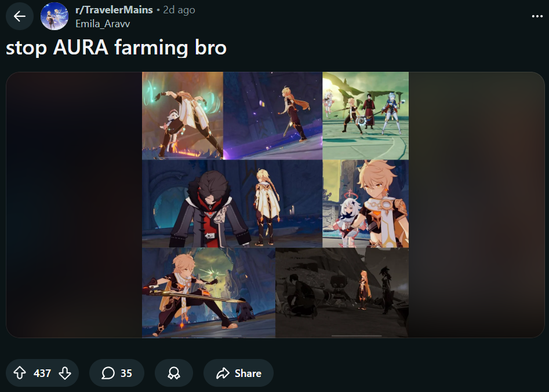Share this post
Viewport: 549px width, 392px height.
238,373
